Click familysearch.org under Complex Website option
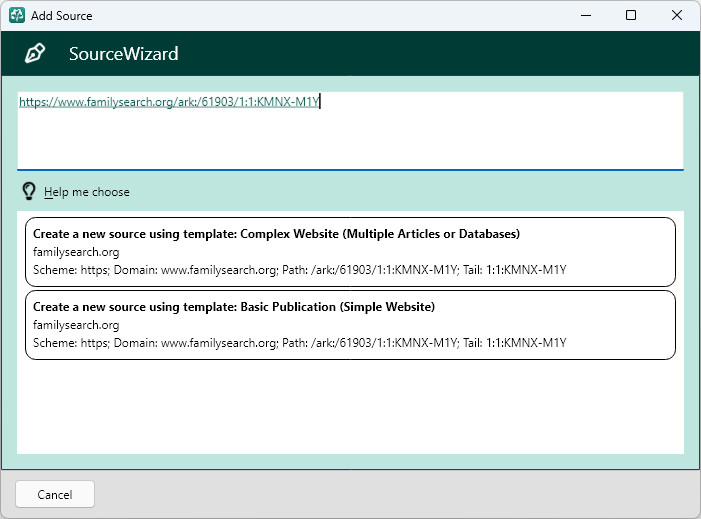This screenshot has height=519, width=701. point(76,252)
